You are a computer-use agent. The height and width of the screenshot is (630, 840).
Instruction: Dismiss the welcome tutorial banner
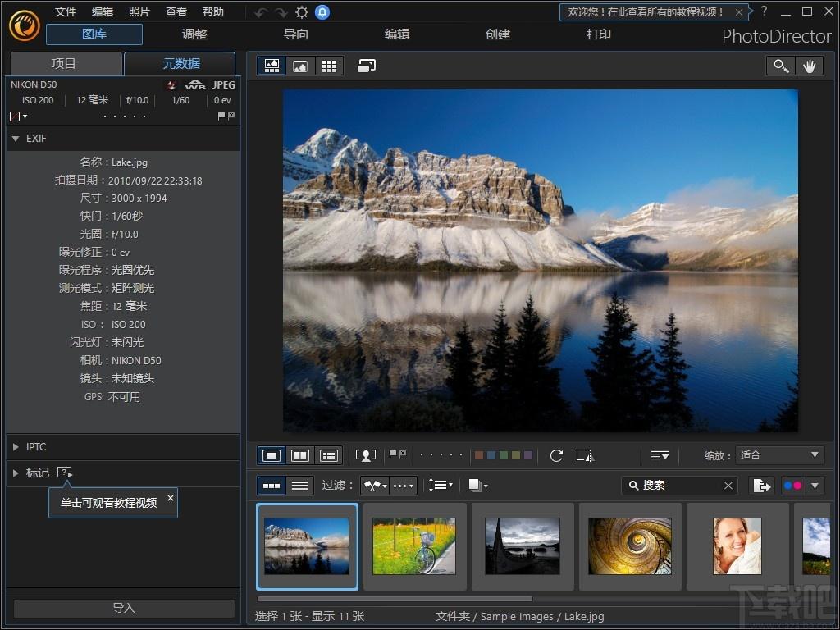739,11
